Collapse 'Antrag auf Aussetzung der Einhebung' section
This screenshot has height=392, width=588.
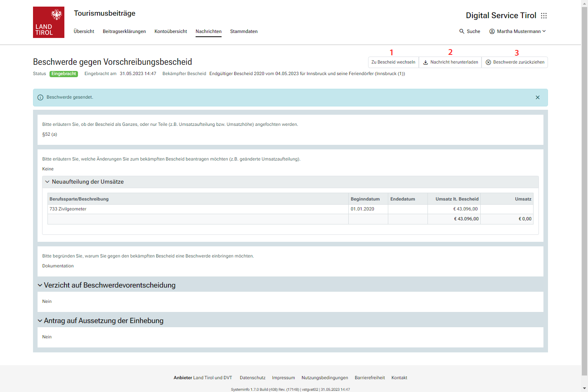point(40,321)
